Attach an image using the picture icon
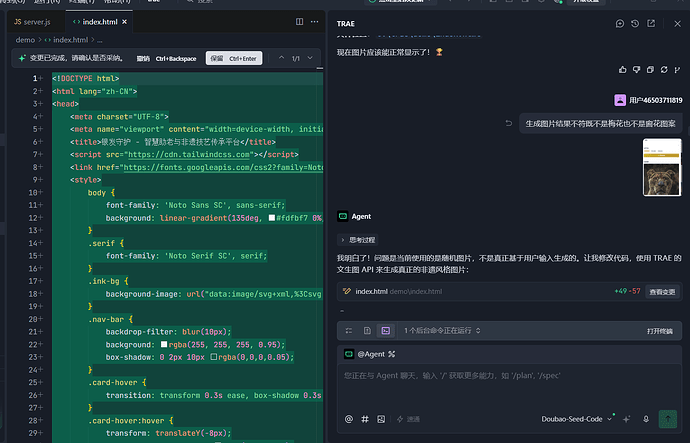The image size is (690, 443). [381, 419]
